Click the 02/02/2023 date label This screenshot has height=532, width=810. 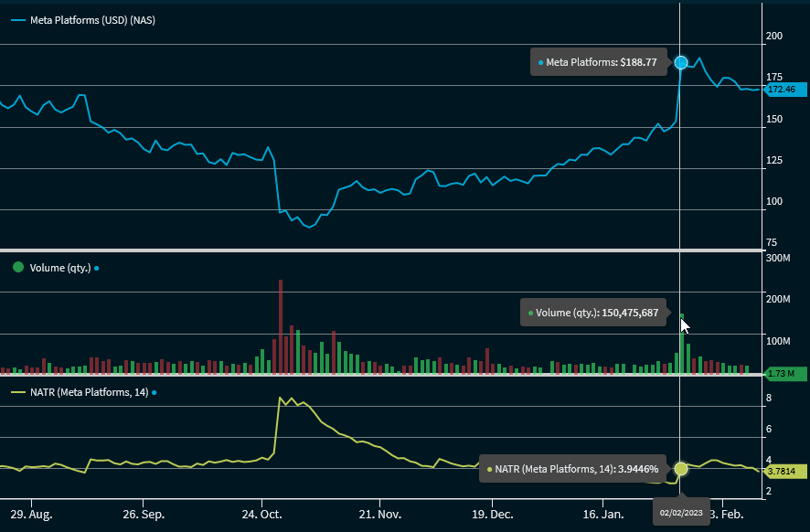pyautogui.click(x=681, y=513)
